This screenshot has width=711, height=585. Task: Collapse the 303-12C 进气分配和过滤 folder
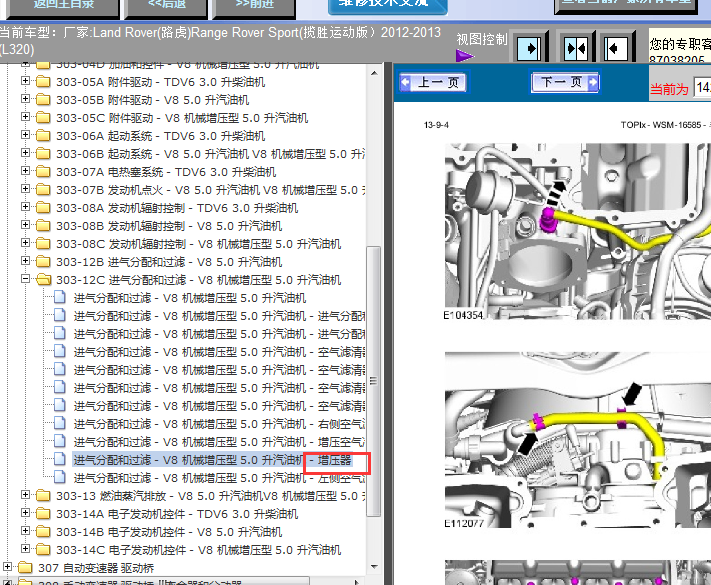click(25, 279)
